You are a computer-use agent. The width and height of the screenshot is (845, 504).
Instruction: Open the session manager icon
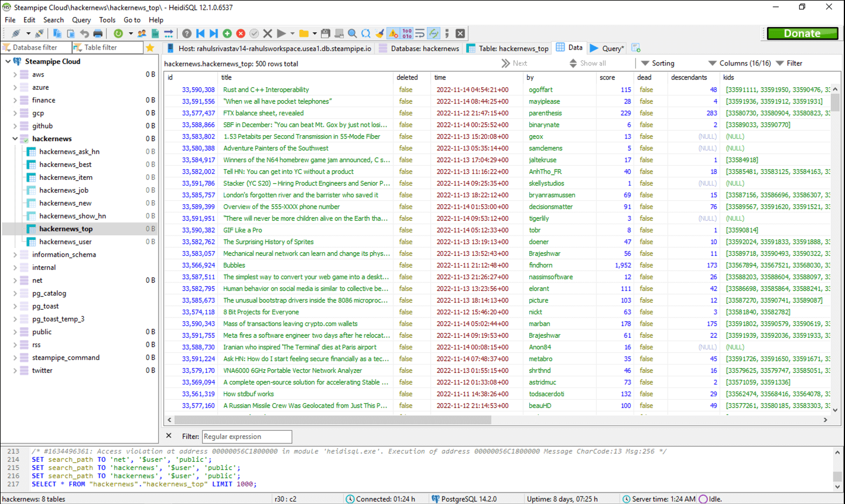point(16,33)
